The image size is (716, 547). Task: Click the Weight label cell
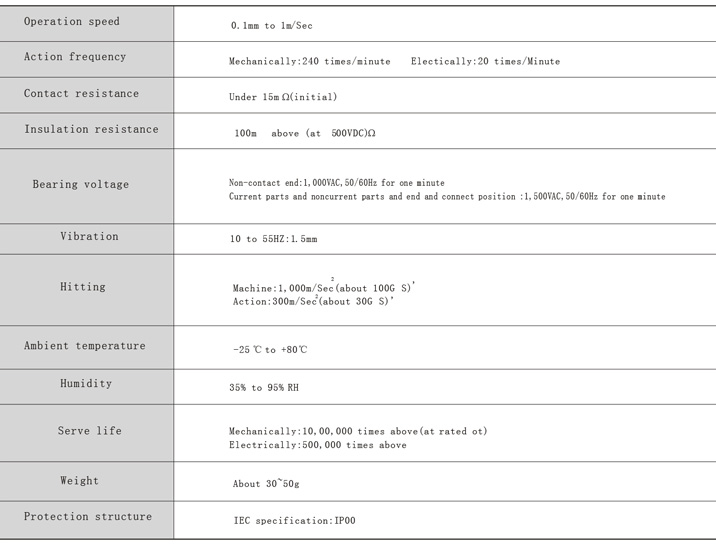pos(80,481)
